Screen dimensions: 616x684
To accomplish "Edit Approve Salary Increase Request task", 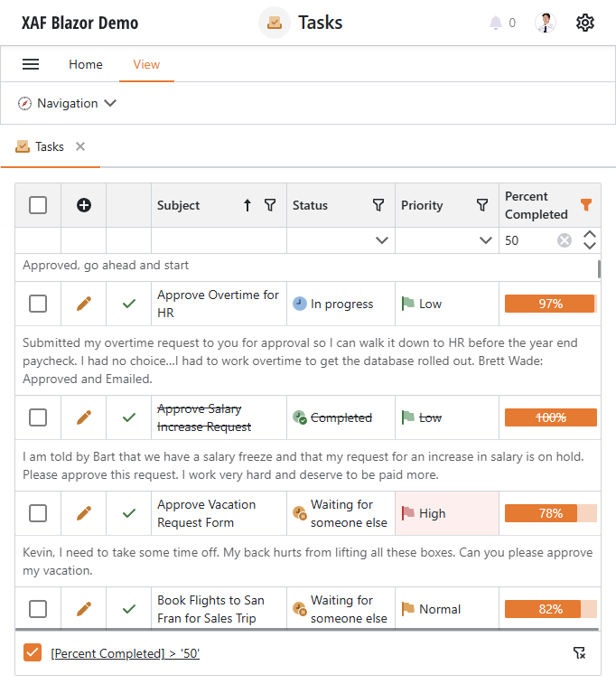I will [84, 417].
